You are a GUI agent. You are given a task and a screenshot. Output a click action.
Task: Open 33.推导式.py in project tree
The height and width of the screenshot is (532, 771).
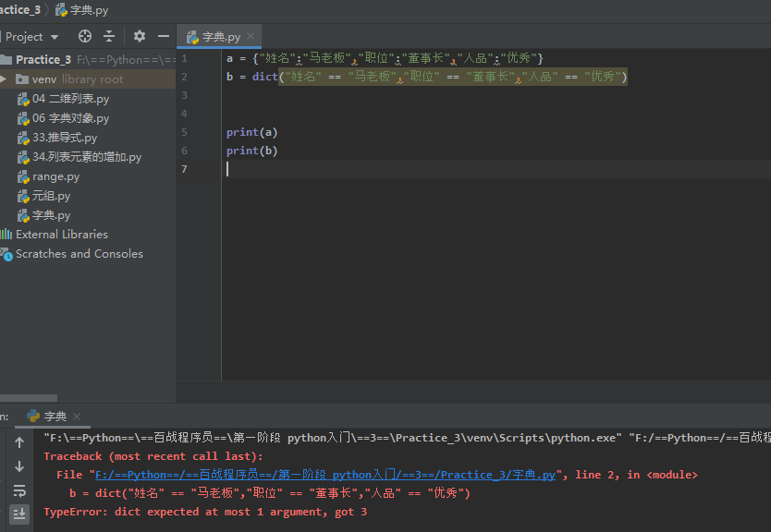(x=65, y=138)
